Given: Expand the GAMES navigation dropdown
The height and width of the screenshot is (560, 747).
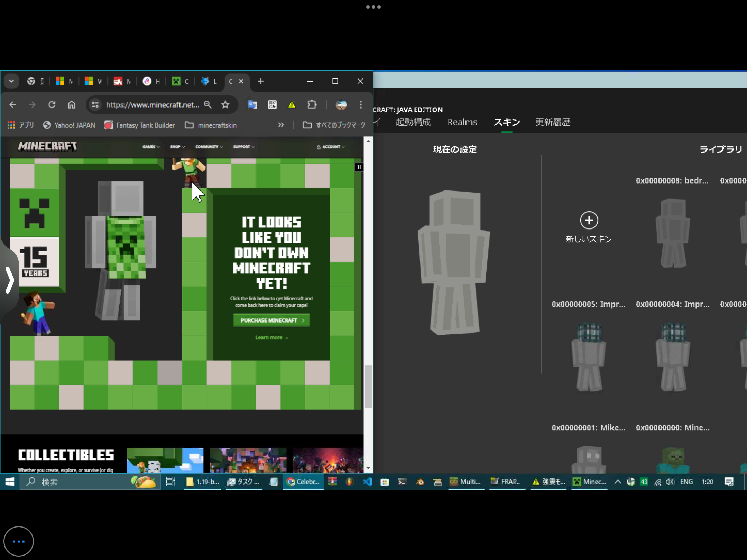Looking at the screenshot, I should [x=151, y=147].
